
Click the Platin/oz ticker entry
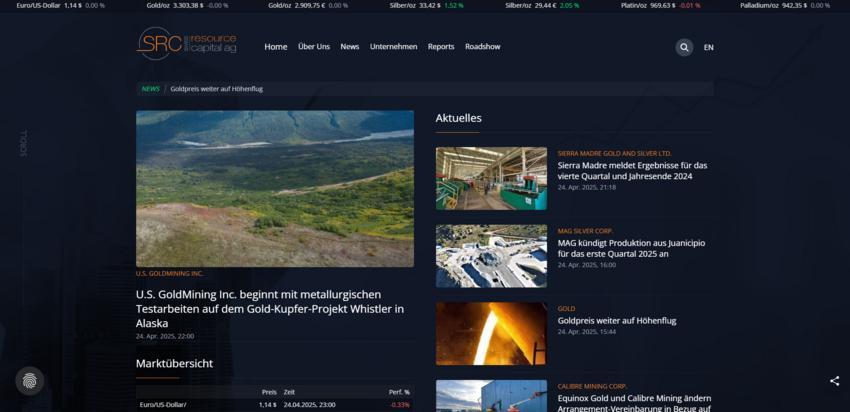(660, 5)
